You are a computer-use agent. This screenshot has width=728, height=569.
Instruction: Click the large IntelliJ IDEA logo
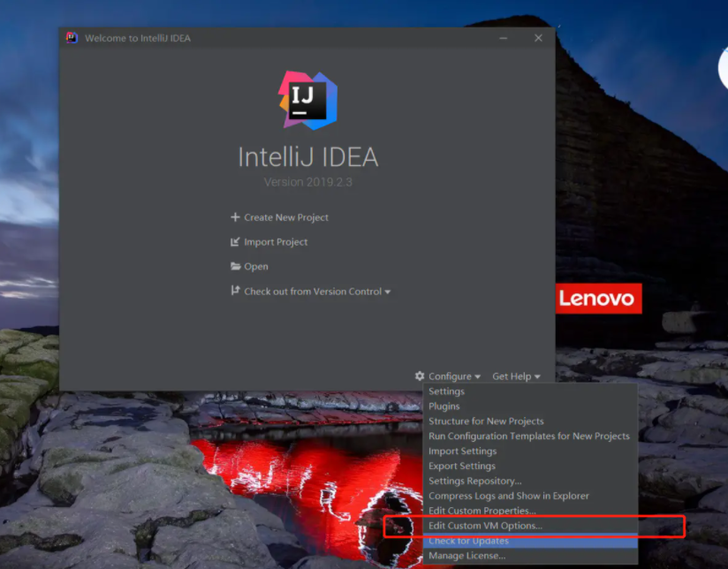click(307, 100)
